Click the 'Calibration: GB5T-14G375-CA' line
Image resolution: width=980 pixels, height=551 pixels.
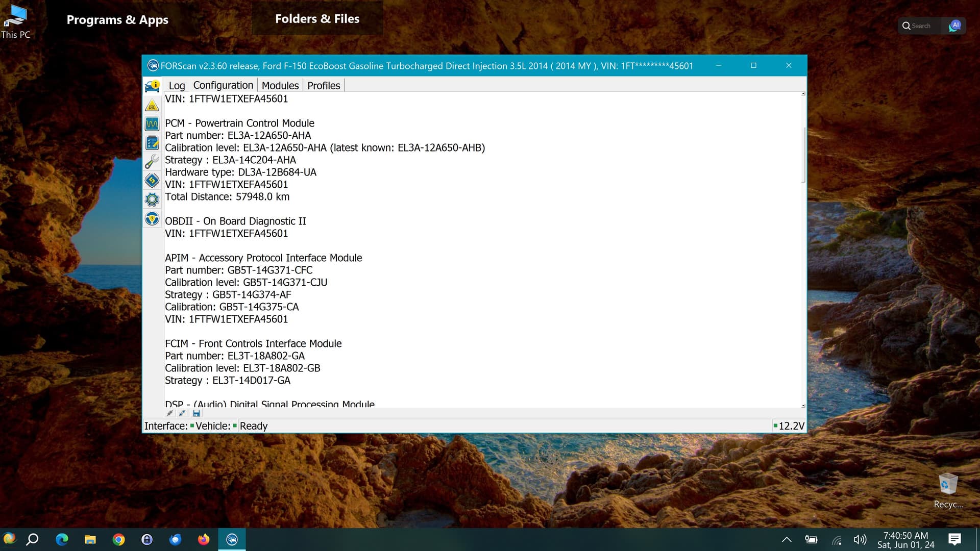(232, 307)
